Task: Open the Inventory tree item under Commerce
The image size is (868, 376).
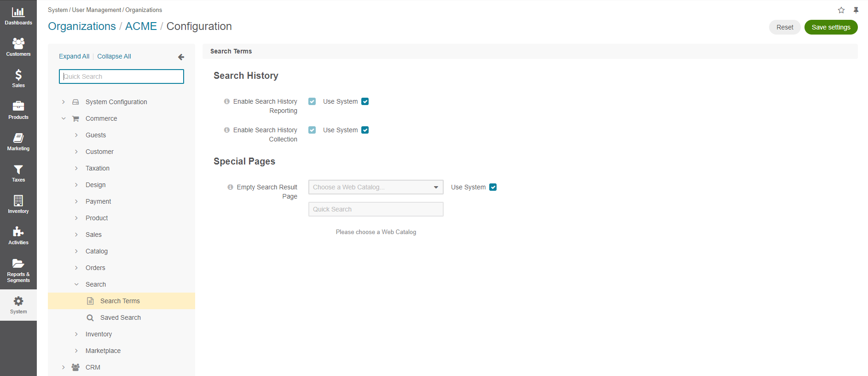Action: coord(98,334)
